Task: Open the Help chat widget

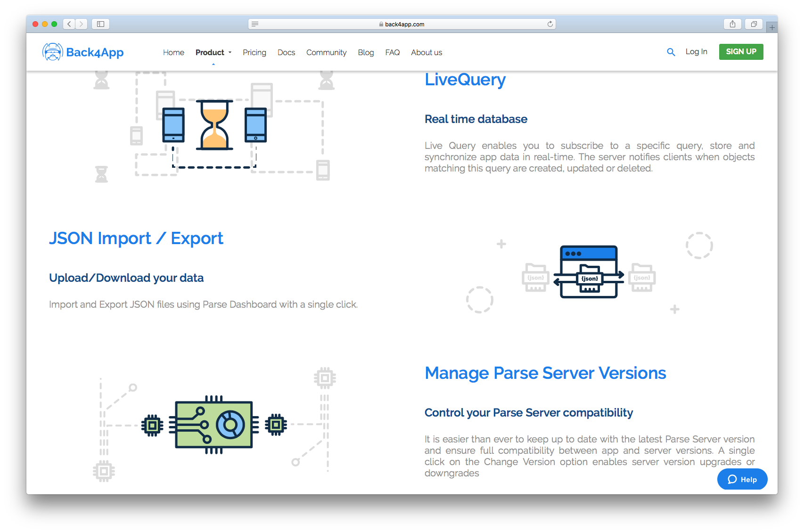Action: [x=742, y=479]
